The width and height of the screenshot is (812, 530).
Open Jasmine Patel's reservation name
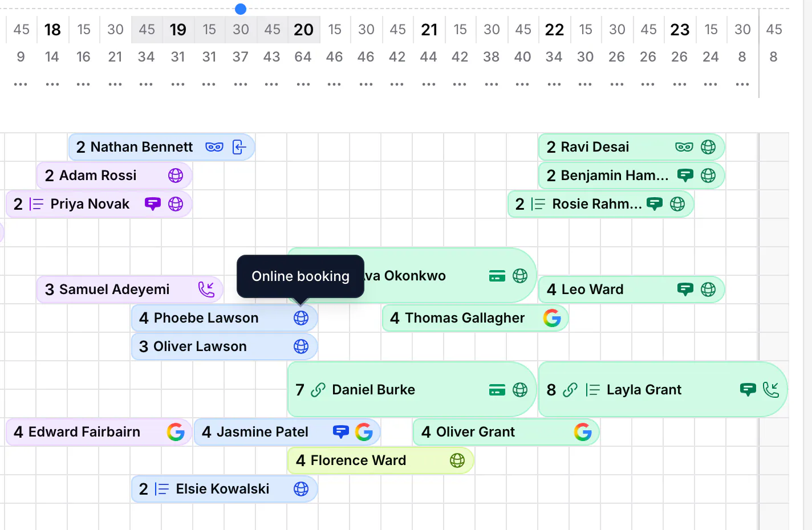pyautogui.click(x=262, y=432)
